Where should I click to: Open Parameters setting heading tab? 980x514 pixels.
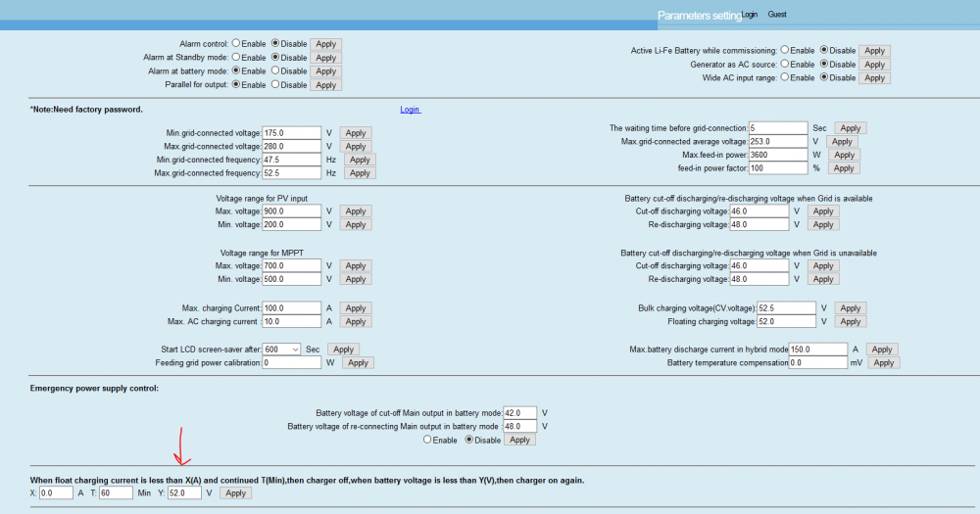700,16
